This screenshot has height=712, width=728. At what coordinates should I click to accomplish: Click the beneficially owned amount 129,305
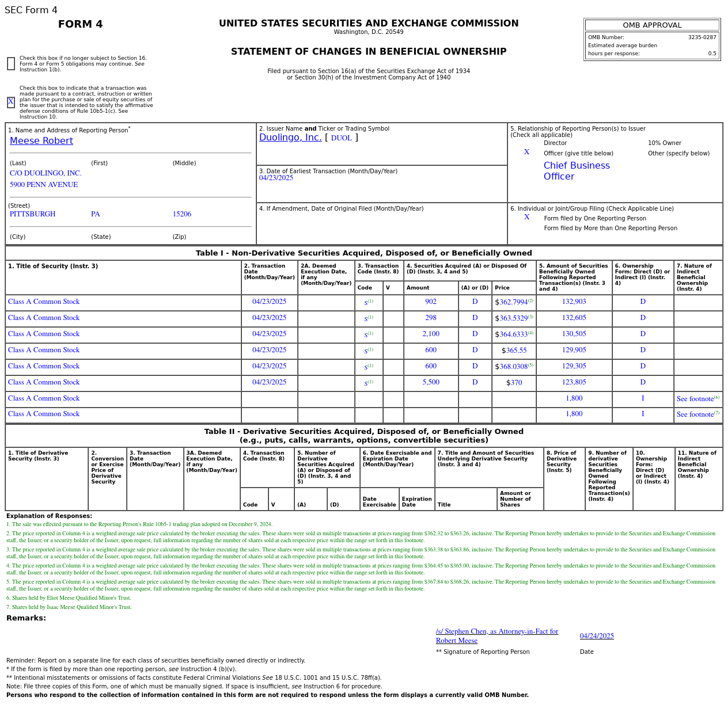click(574, 366)
